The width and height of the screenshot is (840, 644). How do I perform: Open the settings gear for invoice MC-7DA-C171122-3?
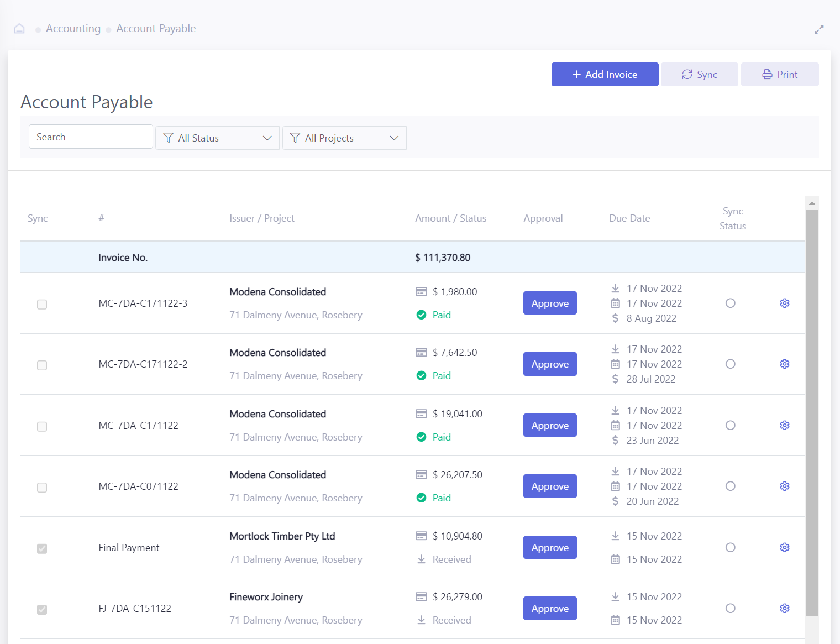click(x=785, y=303)
